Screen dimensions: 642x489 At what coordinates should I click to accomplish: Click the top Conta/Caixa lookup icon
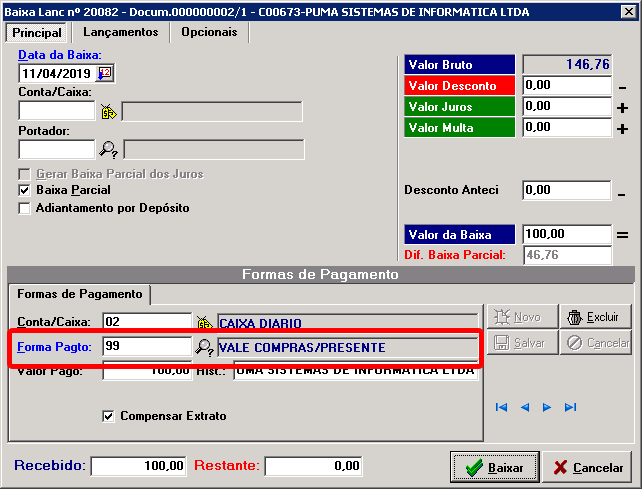pos(108,111)
